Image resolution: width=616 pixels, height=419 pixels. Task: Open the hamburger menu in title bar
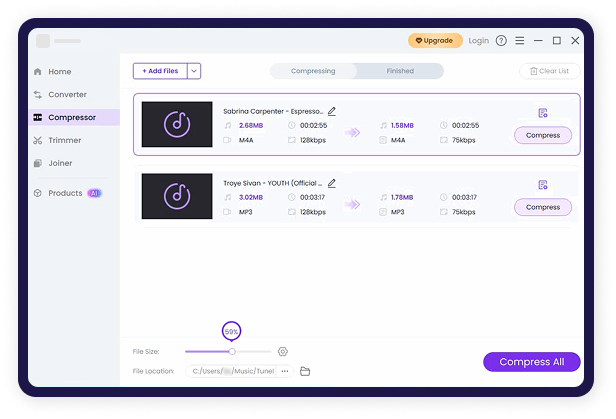(520, 41)
